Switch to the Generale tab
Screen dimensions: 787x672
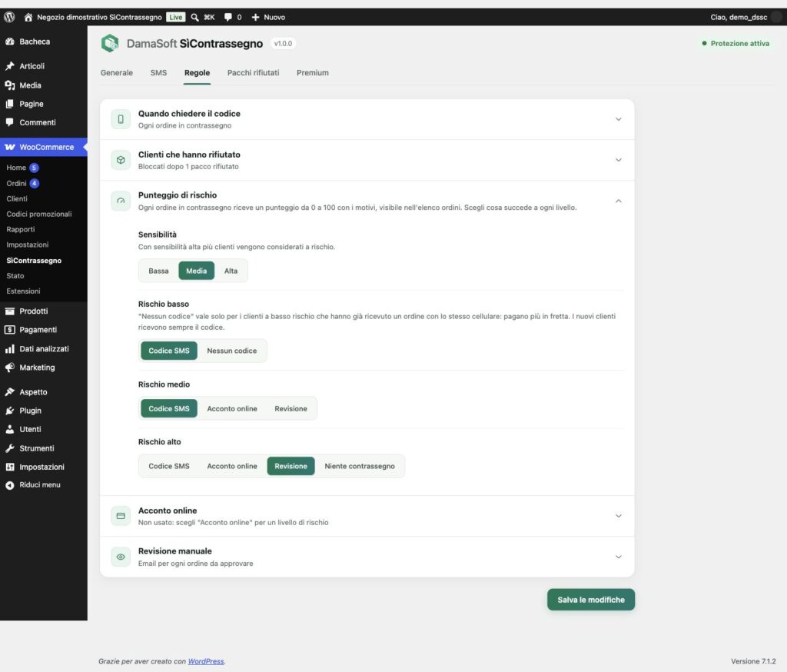point(117,73)
